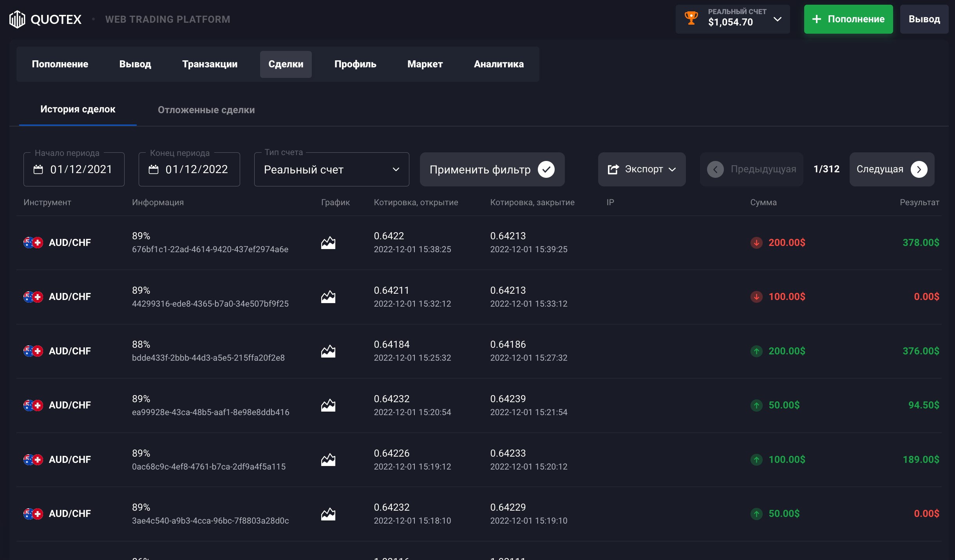Image resolution: width=955 pixels, height=560 pixels.
Task: Click trade ID ea99928e-43ca-48b5-aaf1-8e98e8ddb416
Action: (x=211, y=412)
